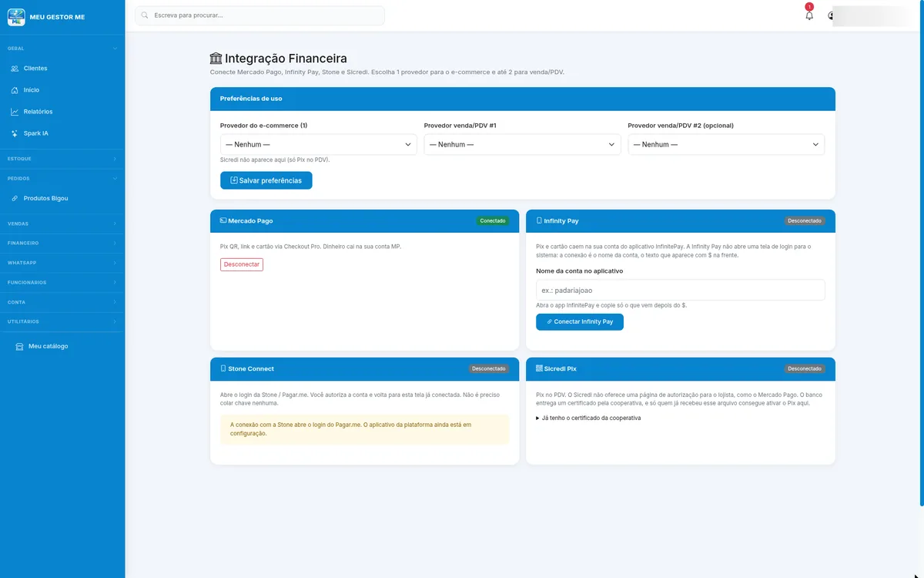Open Produtos Bigou via the link icon
The height and width of the screenshot is (578, 924).
coord(15,198)
